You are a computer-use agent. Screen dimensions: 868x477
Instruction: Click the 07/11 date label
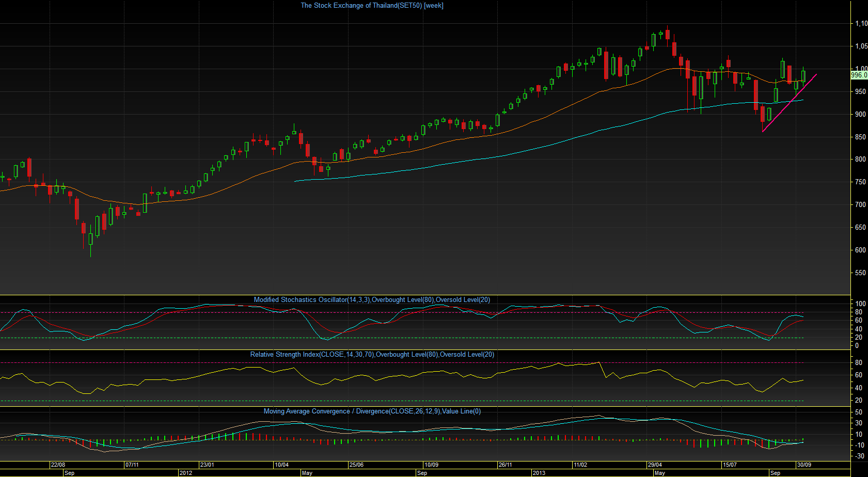[x=132, y=465]
